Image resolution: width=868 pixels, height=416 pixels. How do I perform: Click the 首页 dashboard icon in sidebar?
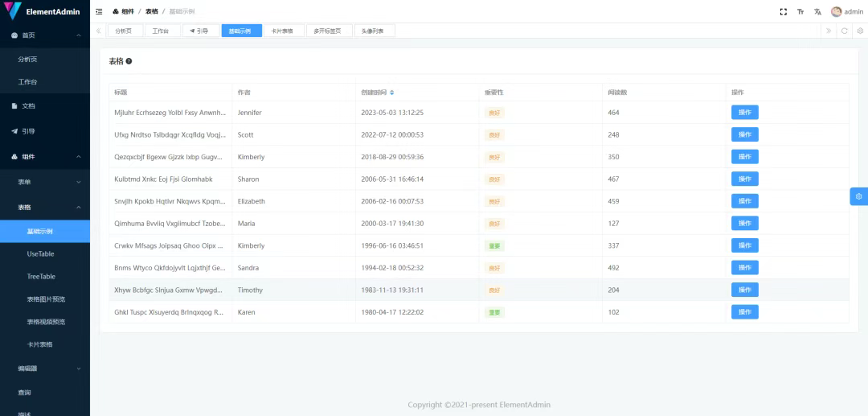[14, 35]
